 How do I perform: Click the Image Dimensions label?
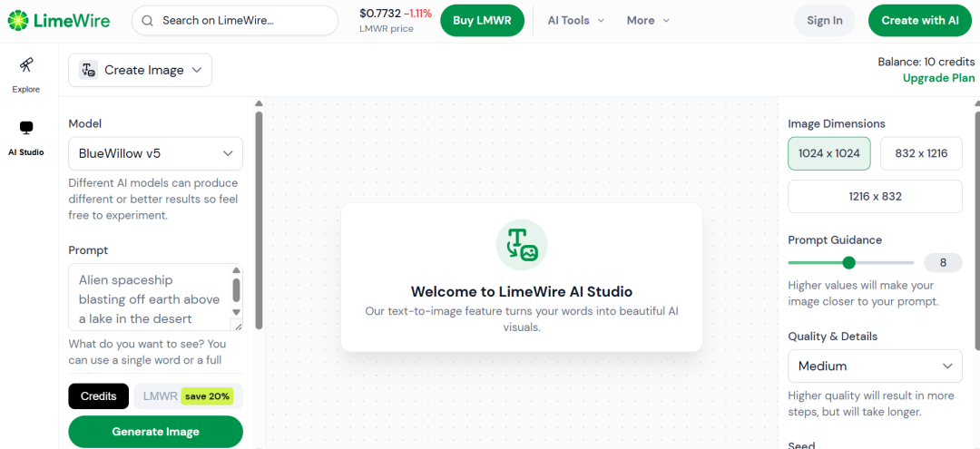coord(837,123)
